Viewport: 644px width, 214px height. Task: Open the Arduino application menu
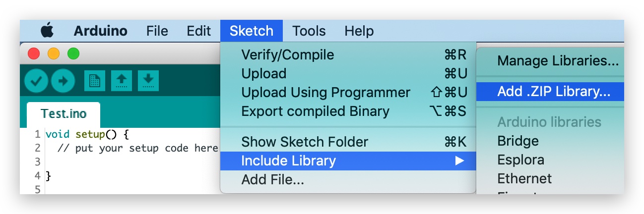101,31
